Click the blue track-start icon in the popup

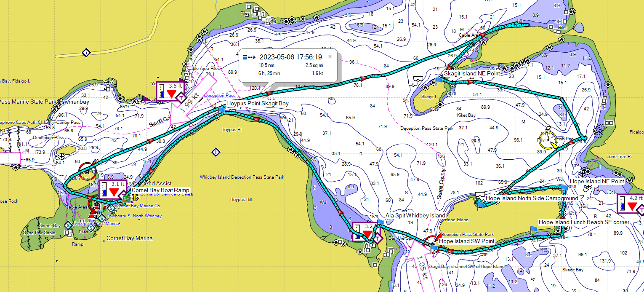coord(245,56)
